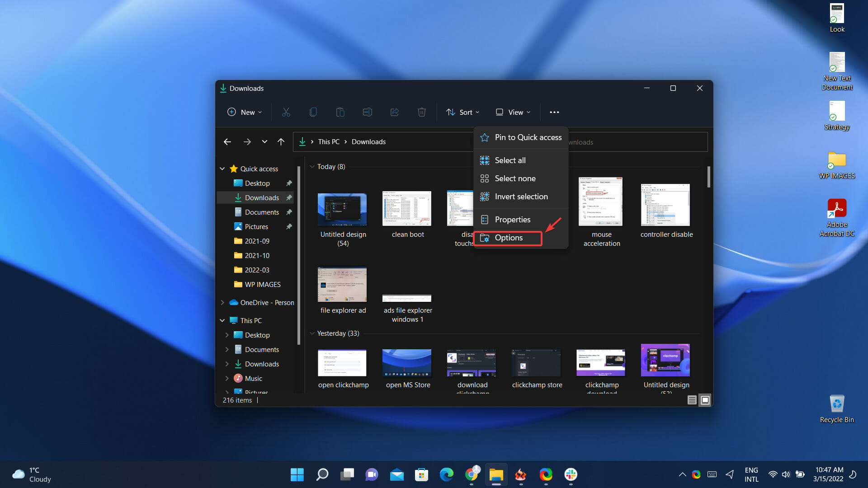This screenshot has height=488, width=868.
Task: Click the New button in toolbar
Action: (244, 112)
